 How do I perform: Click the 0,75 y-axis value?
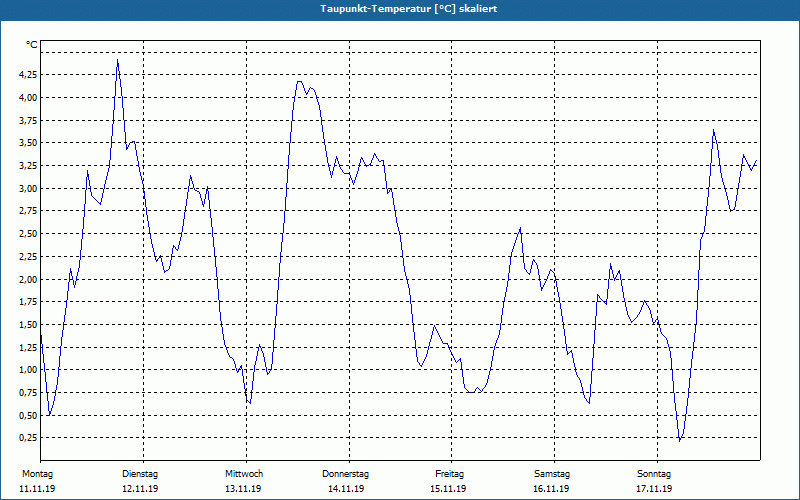(x=28, y=393)
